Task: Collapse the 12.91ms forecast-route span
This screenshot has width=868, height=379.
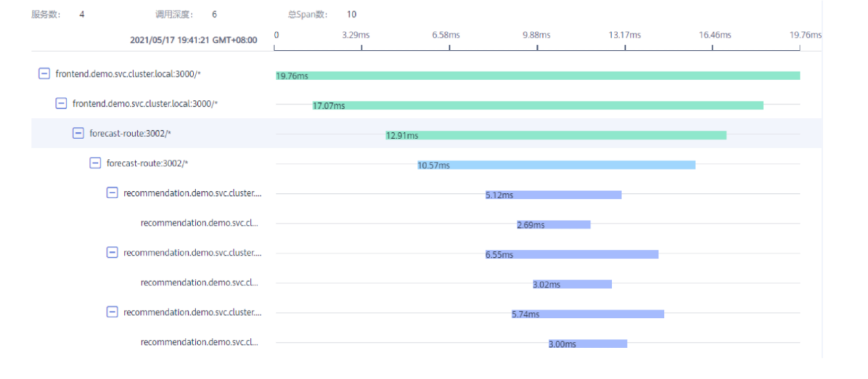Action: (x=78, y=134)
